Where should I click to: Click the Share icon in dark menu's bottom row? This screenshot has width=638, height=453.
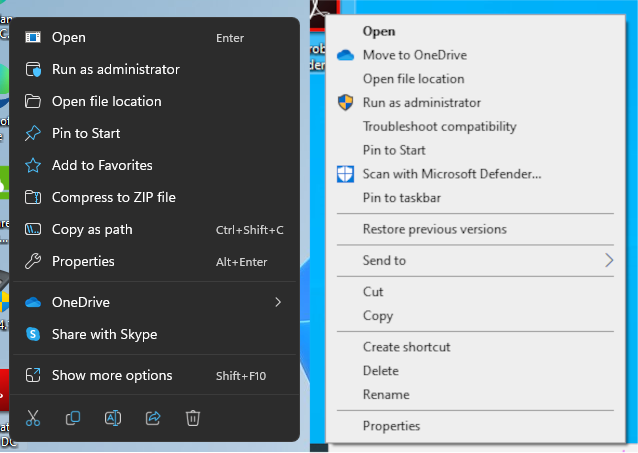point(153,418)
